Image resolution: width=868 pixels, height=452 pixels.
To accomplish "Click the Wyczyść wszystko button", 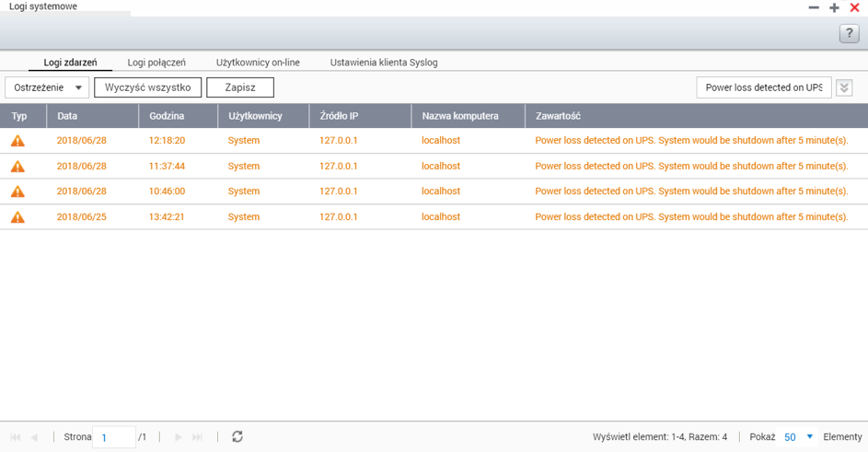I will (147, 87).
